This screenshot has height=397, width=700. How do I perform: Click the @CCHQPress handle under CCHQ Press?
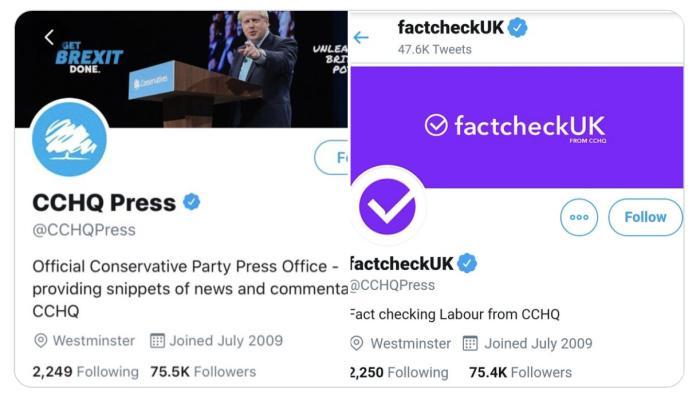coord(84,230)
